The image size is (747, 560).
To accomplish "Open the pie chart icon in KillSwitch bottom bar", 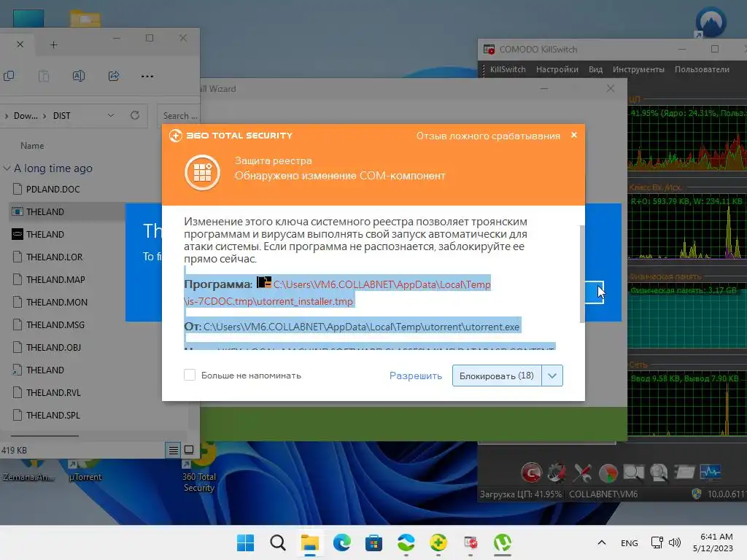I will click(608, 472).
